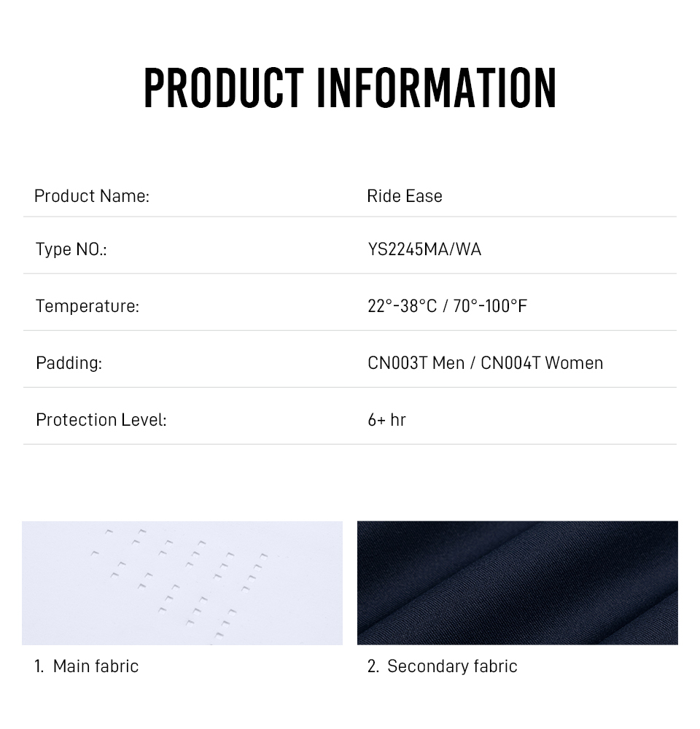The image size is (700, 729).
Task: Click the 70°-100°F portion of temperature
Action: coord(490,306)
